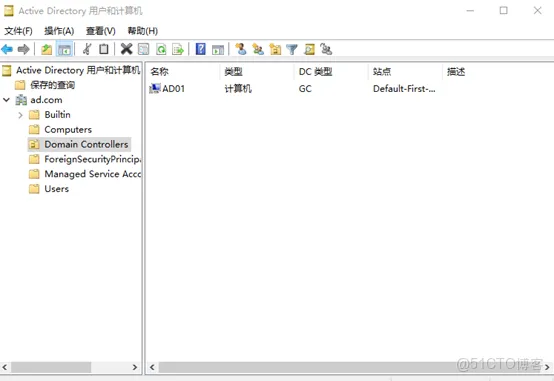Viewport: 554px width, 381px height.
Task: Open the 文件(F) menu
Action: pyautogui.click(x=18, y=31)
